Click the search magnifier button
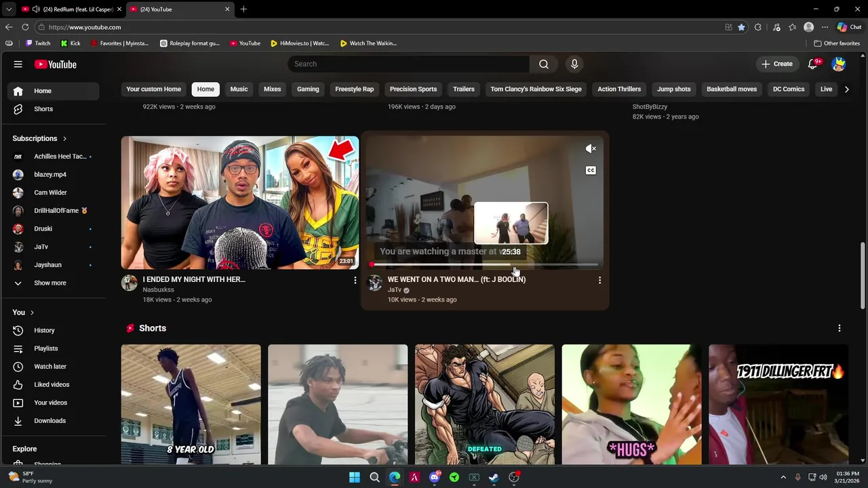This screenshot has height=488, width=868. point(544,64)
